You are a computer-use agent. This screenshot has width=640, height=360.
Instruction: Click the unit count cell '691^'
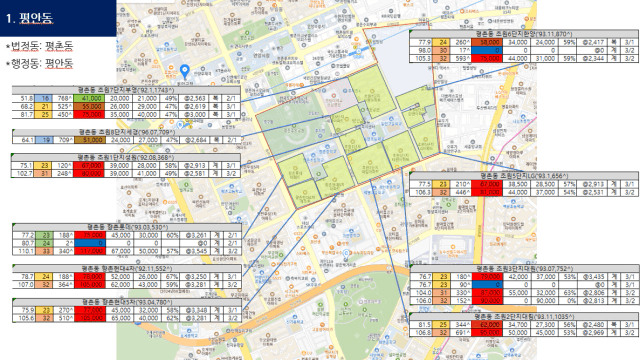461,333
